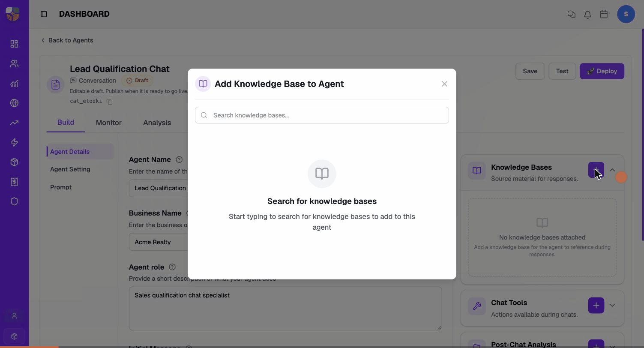The image size is (644, 348).
Task: Click the Lead Qualification Chat title
Action: [x=120, y=69]
